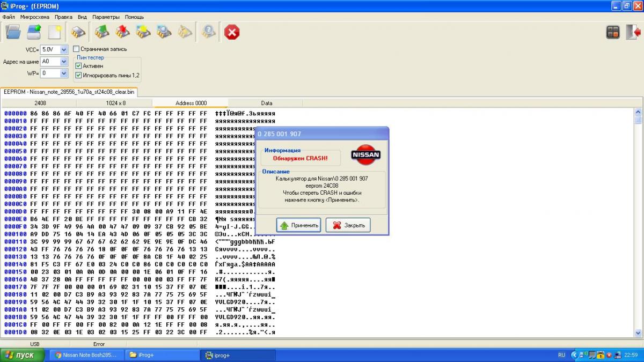The image size is (644, 362).
Task: Expand the WP dropdown
Action: (x=64, y=73)
